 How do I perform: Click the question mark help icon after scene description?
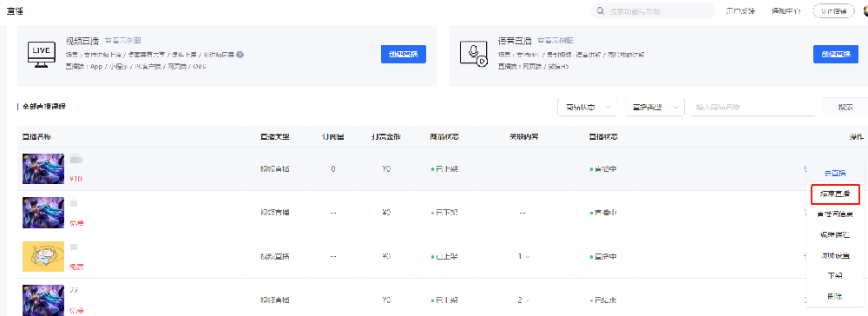[240, 55]
